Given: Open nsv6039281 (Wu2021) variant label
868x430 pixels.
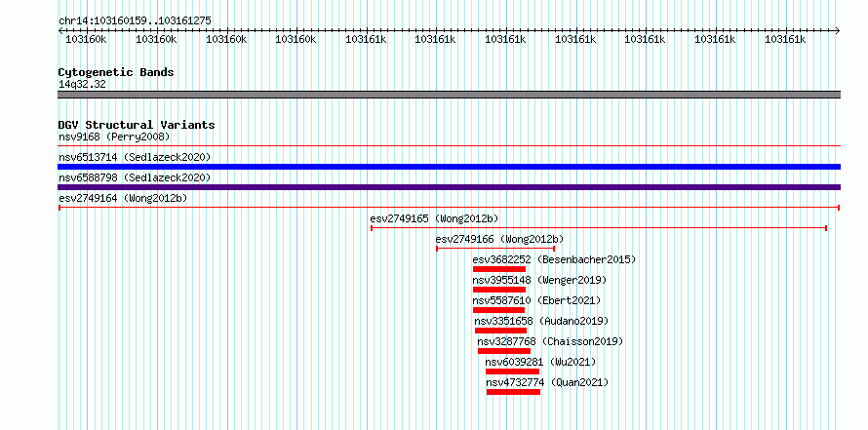Looking at the screenshot, I should tap(540, 362).
